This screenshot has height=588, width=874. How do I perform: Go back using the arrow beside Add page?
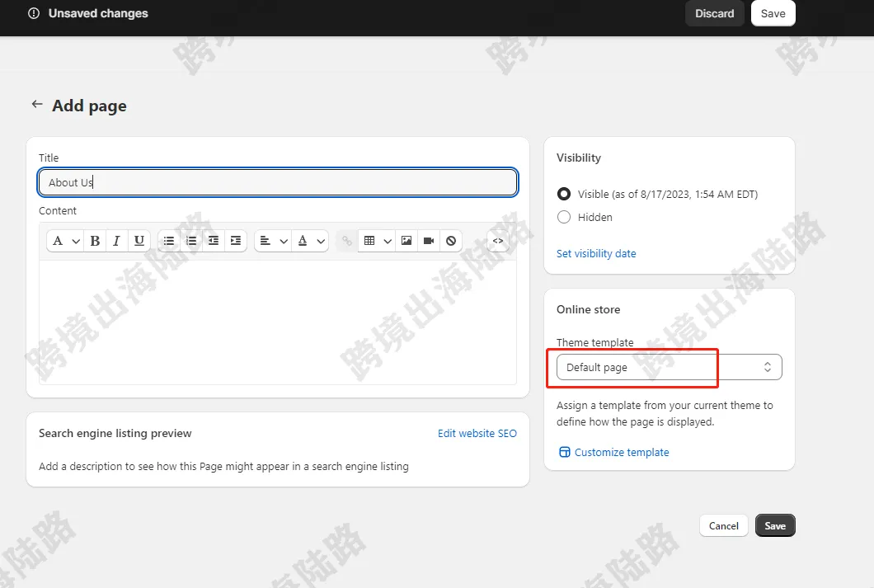click(37, 104)
